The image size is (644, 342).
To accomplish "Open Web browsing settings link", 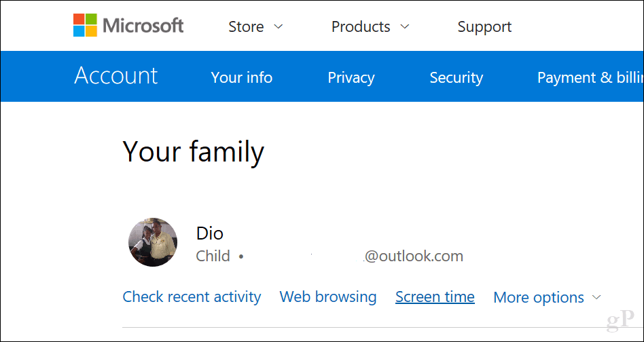I will click(x=327, y=297).
